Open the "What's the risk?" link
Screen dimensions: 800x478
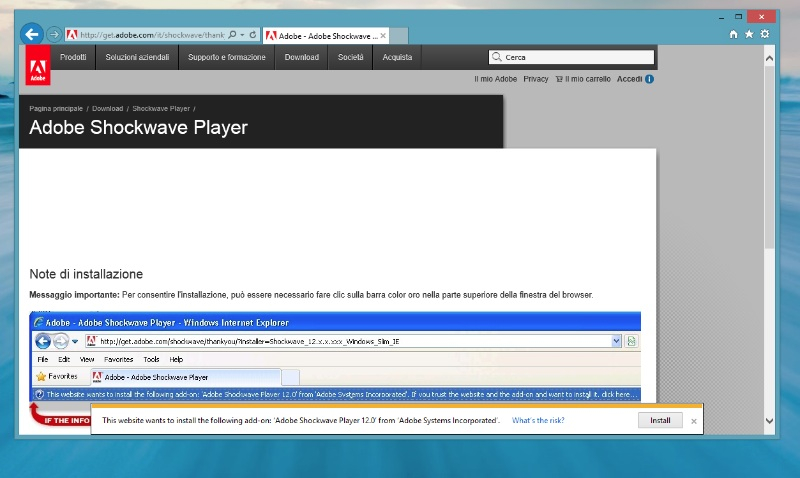[x=538, y=421]
